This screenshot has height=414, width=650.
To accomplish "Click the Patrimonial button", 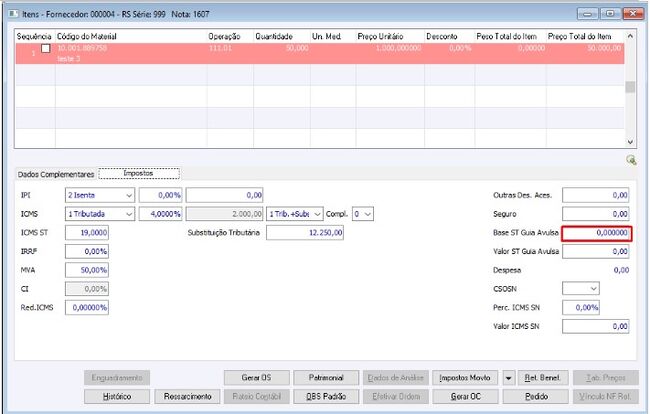I will [x=326, y=378].
